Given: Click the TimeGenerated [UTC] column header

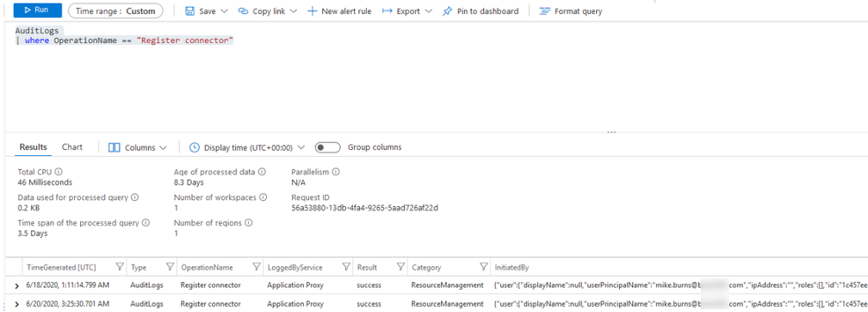Looking at the screenshot, I should (61, 268).
